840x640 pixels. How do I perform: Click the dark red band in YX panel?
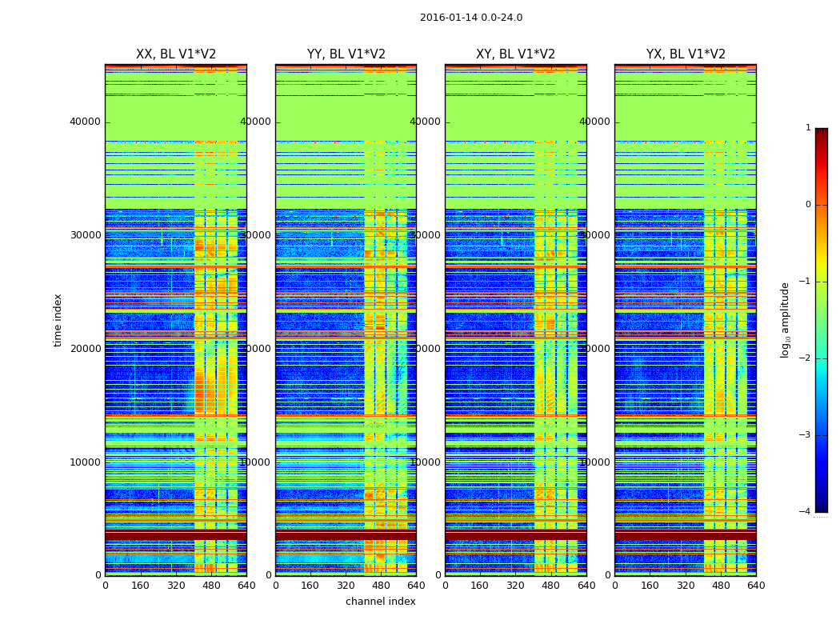(686, 535)
